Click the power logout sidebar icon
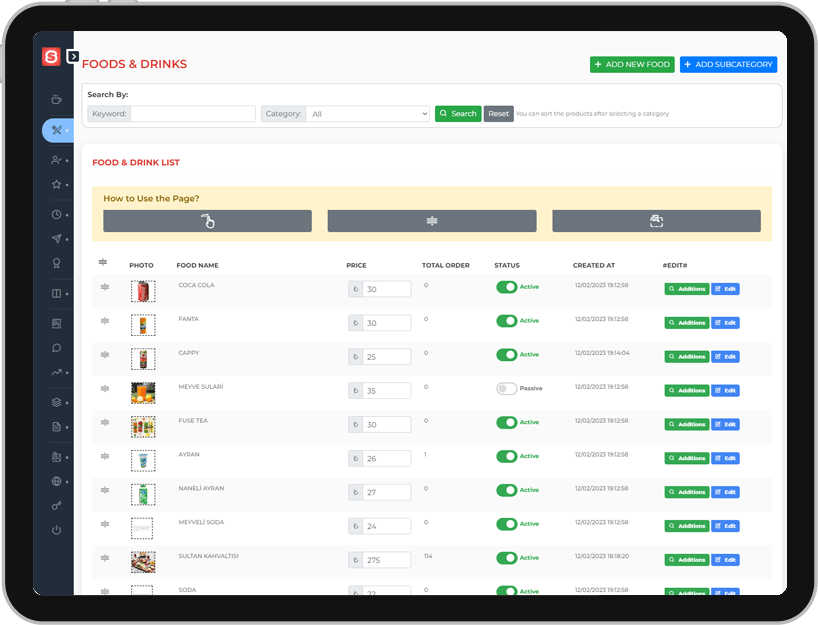The width and height of the screenshot is (818, 625). (57, 530)
